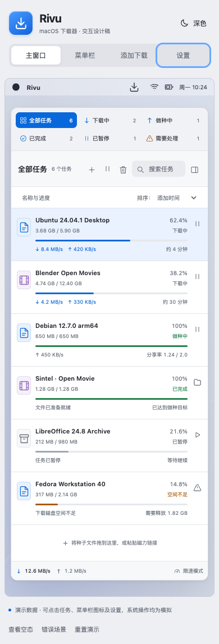The height and width of the screenshot is (644, 219).
Task: Filter by 做种中 tasks
Action: pos(173,120)
